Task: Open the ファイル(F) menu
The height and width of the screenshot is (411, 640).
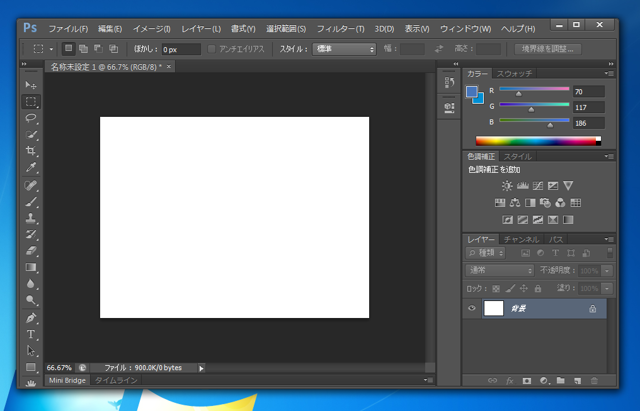Action: 68,29
